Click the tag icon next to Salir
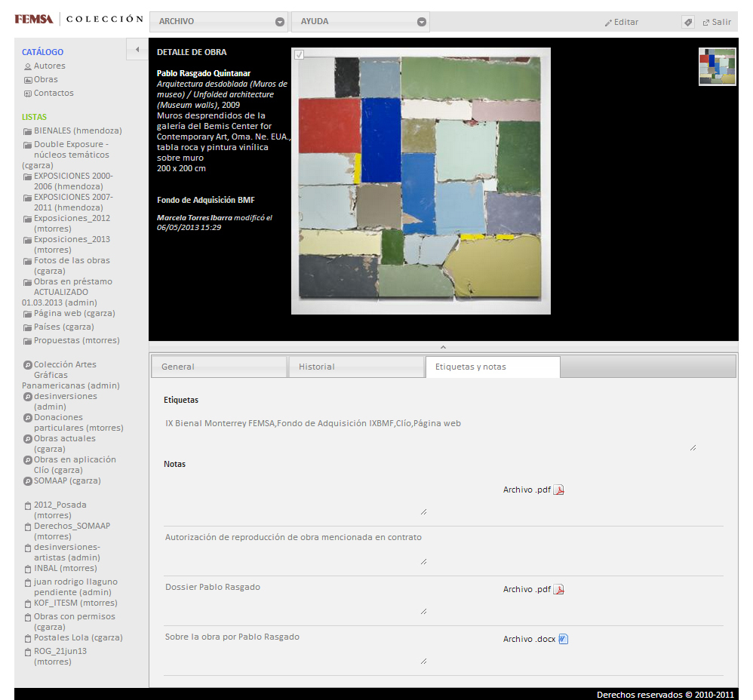Viewport: 753px width, 700px height. tap(687, 22)
